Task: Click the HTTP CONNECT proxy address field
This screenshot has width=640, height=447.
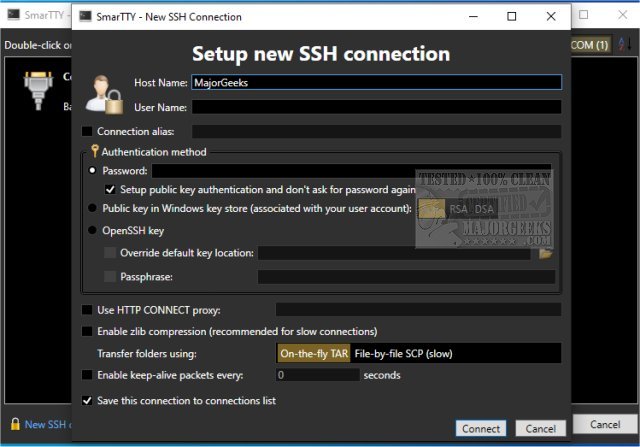Action: click(x=418, y=309)
